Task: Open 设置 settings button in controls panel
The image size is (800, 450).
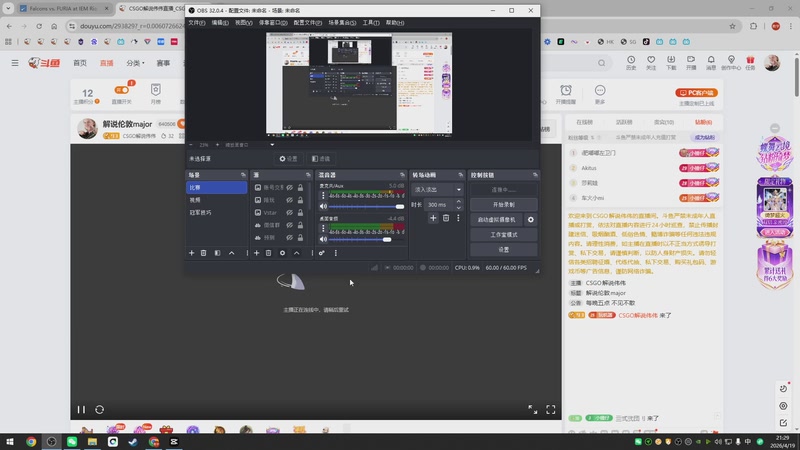Action: pyautogui.click(x=504, y=250)
